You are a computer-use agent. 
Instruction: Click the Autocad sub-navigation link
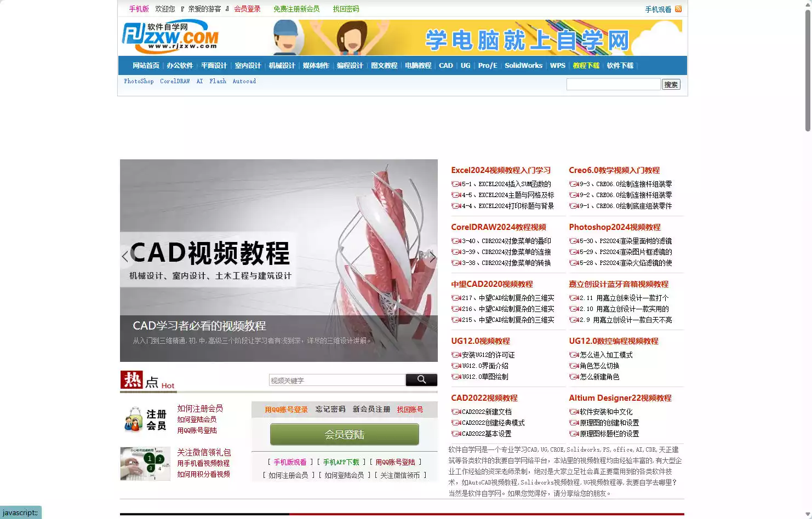pos(244,81)
